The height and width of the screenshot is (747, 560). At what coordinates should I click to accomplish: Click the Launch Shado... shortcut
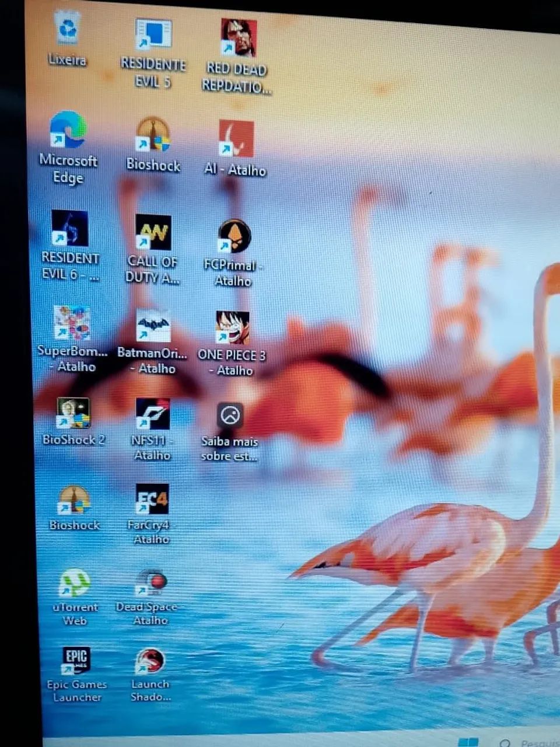[x=150, y=661]
